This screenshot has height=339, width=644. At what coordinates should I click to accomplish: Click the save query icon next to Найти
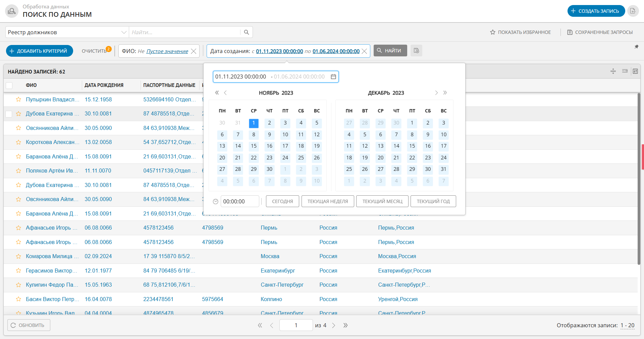pos(416,51)
